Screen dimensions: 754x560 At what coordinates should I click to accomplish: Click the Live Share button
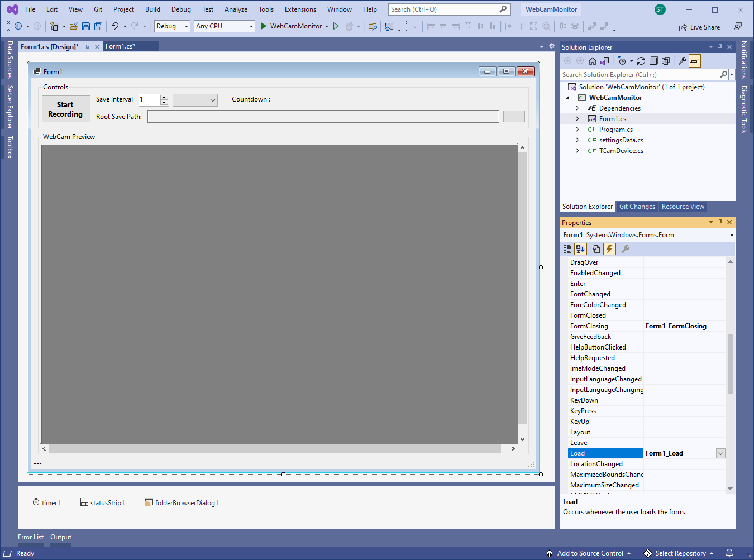click(x=699, y=27)
